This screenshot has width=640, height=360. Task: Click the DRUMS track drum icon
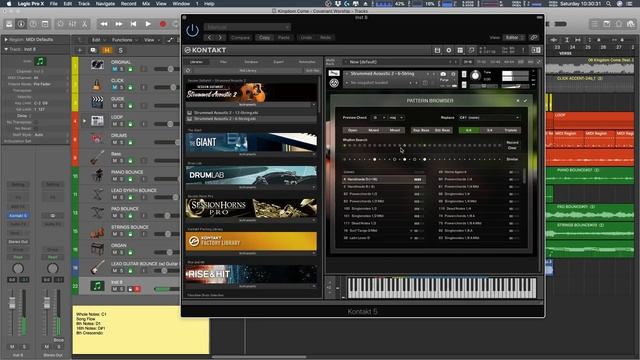tap(97, 139)
